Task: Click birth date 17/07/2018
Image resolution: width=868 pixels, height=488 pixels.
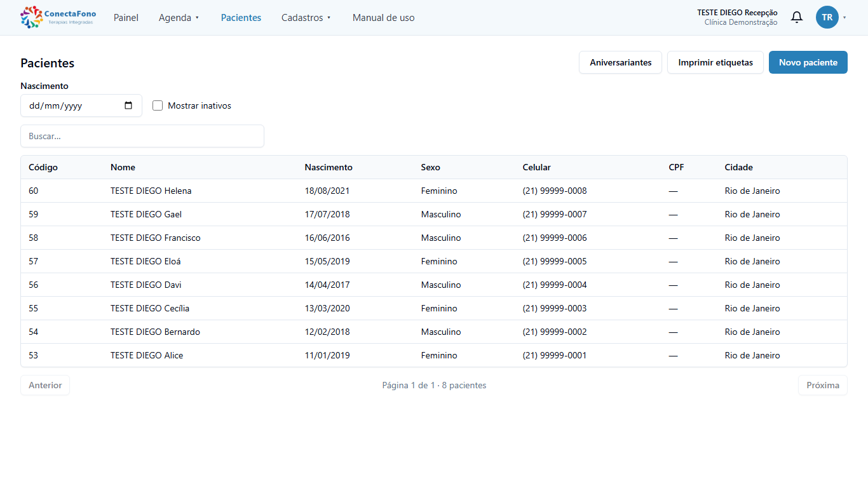Action: [327, 214]
